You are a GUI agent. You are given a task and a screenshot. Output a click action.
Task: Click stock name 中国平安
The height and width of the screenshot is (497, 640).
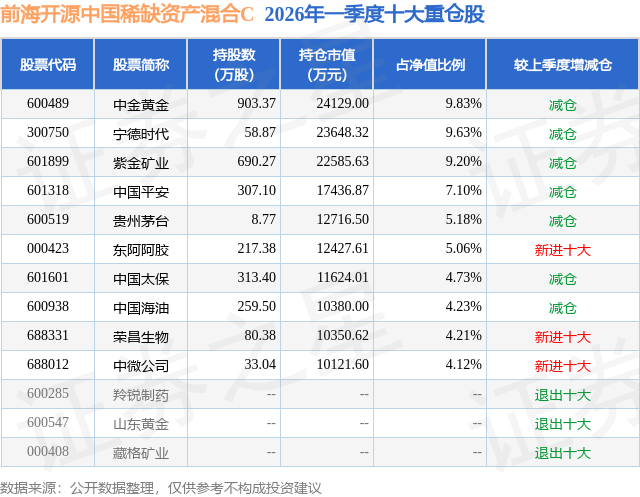141,192
